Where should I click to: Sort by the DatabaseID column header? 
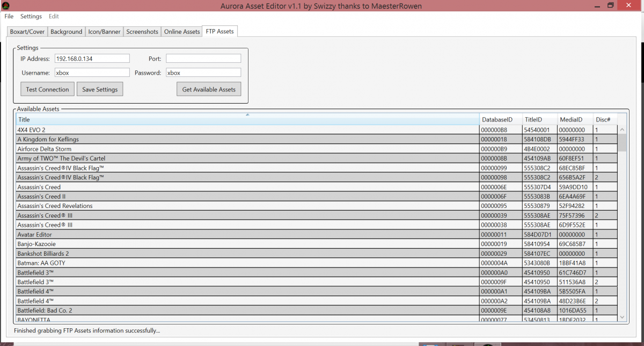coord(501,120)
